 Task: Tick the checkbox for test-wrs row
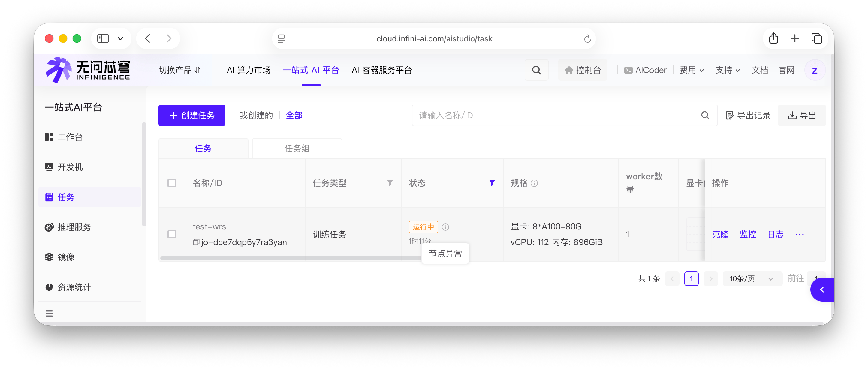[171, 235]
